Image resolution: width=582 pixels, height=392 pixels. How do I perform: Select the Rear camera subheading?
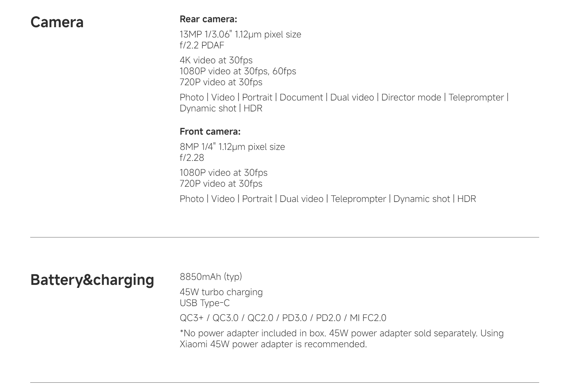[x=208, y=19]
